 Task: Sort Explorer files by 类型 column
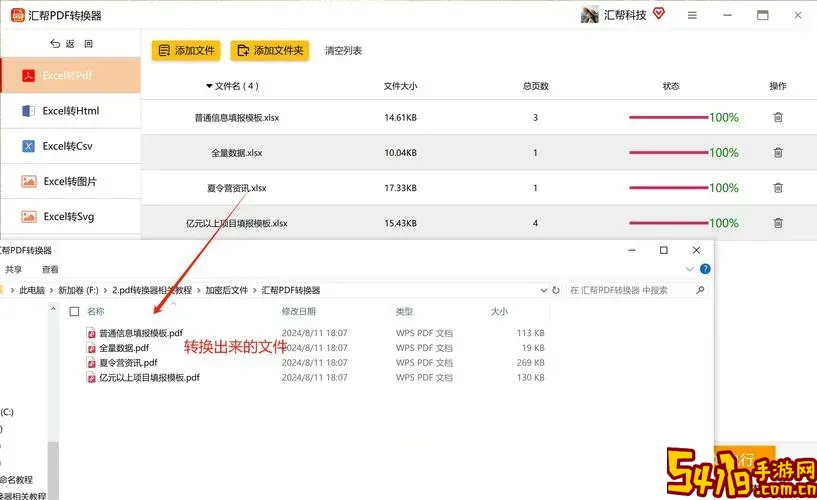coord(404,311)
